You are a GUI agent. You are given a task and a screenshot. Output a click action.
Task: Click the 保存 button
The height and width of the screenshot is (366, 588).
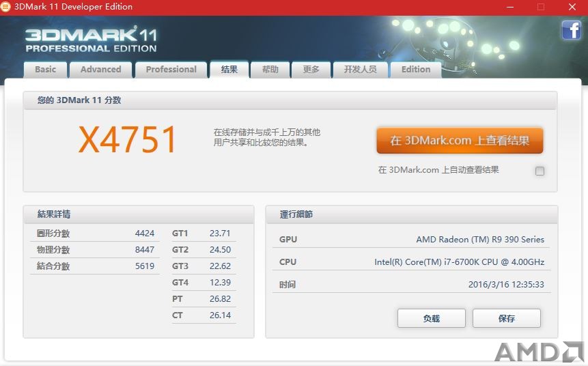click(x=507, y=318)
